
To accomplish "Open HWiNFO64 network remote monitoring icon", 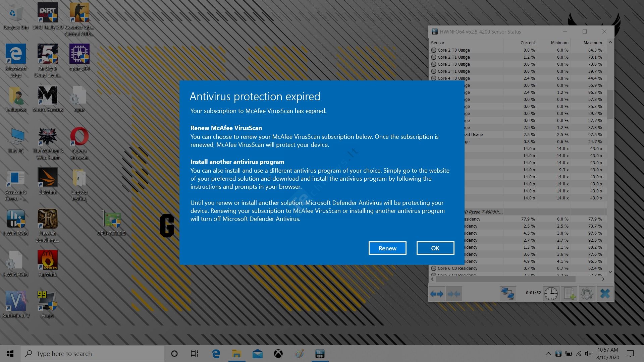I will (507, 294).
